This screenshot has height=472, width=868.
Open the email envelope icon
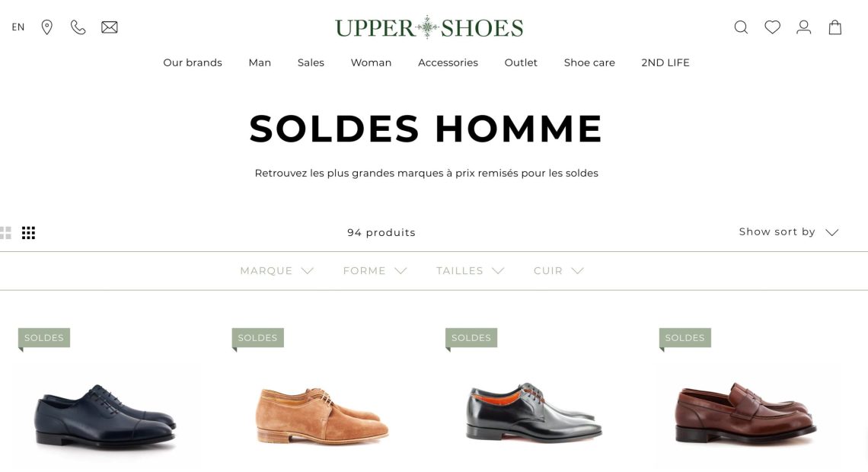(x=110, y=27)
